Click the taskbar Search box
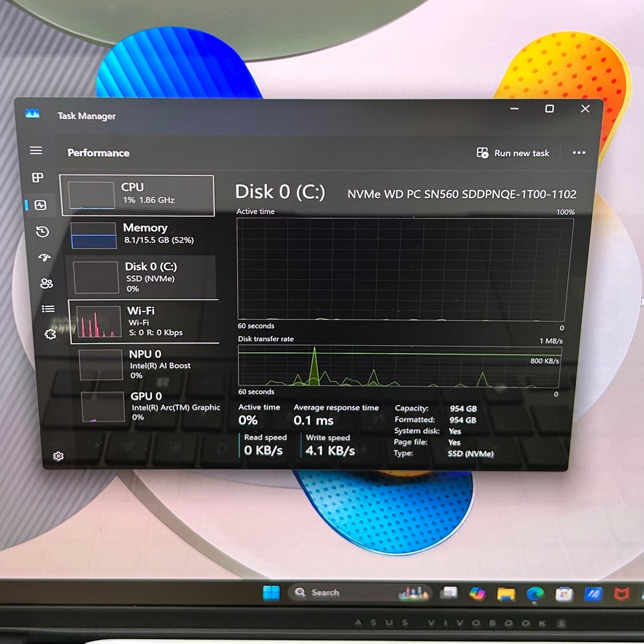Image resolution: width=644 pixels, height=644 pixels. coord(360,593)
